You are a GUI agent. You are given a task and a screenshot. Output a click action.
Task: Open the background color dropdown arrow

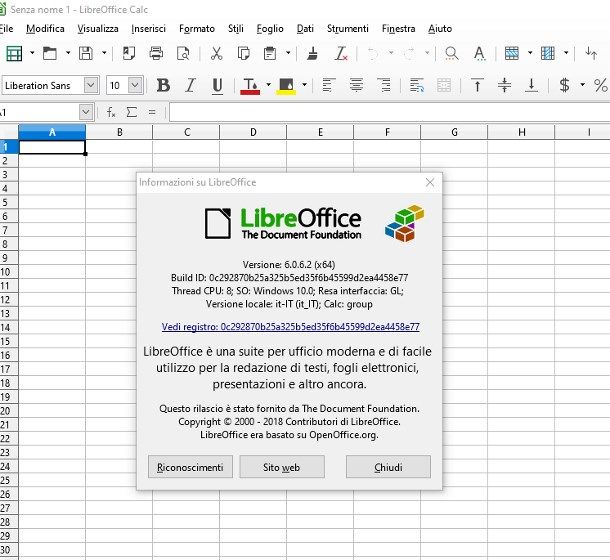pos(304,84)
